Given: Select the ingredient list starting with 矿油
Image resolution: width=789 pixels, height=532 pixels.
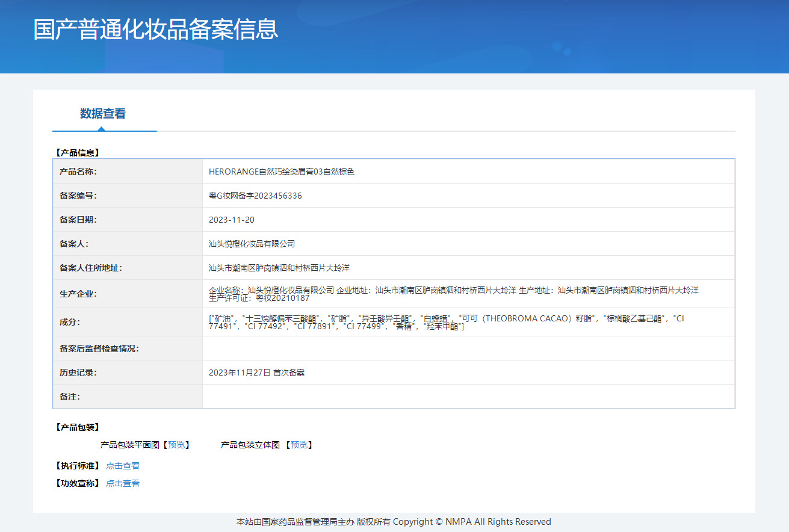Looking at the screenshot, I should pos(447,322).
